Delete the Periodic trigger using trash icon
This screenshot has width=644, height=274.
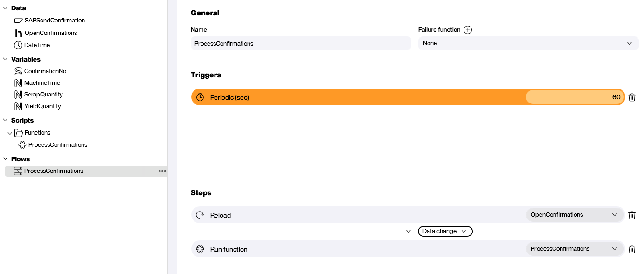pos(632,97)
